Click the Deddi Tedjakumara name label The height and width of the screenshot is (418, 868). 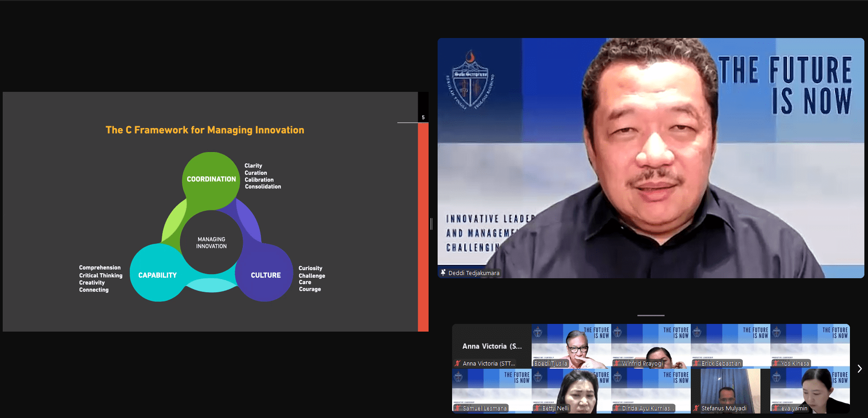473,273
